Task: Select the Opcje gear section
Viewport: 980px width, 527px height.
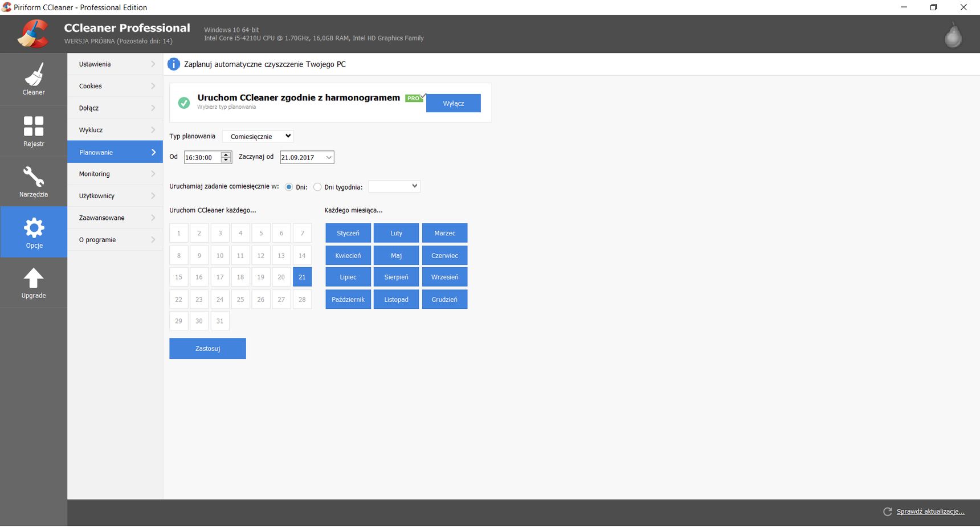Action: pyautogui.click(x=34, y=232)
